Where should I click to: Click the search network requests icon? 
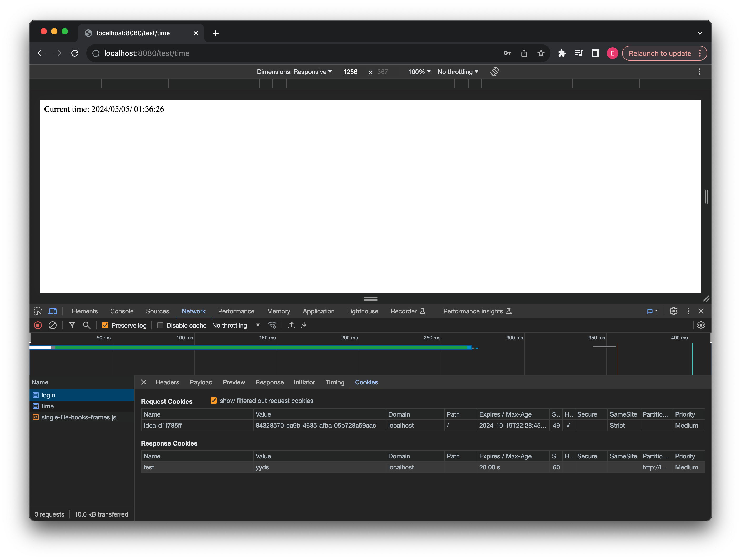coord(87,325)
